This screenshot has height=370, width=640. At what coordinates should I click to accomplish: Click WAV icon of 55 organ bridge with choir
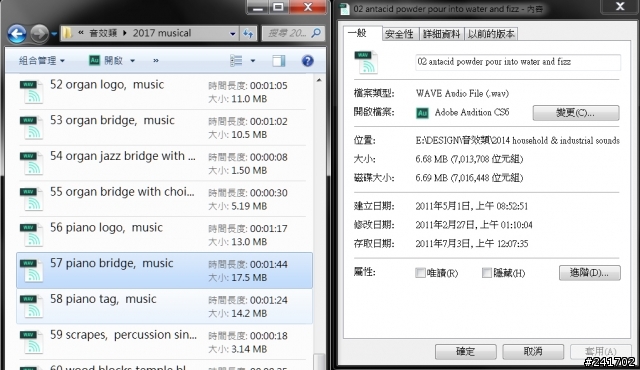pyautogui.click(x=31, y=199)
